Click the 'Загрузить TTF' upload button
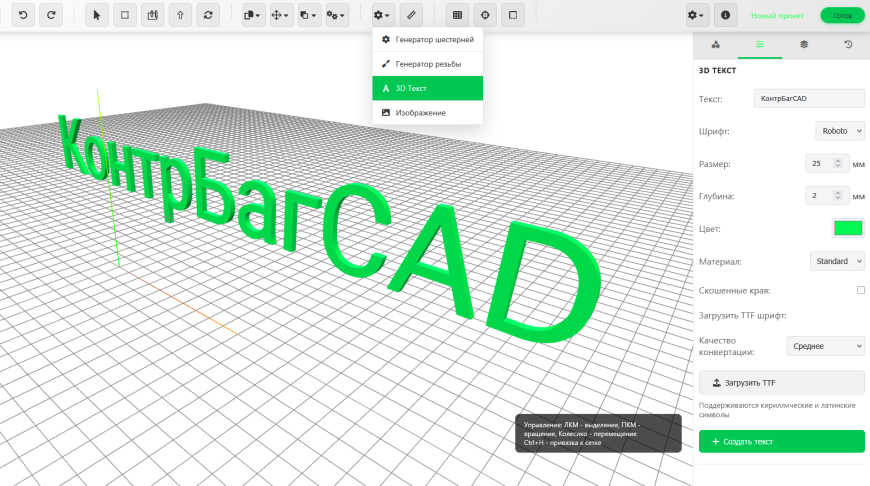870x486 pixels. click(x=782, y=383)
